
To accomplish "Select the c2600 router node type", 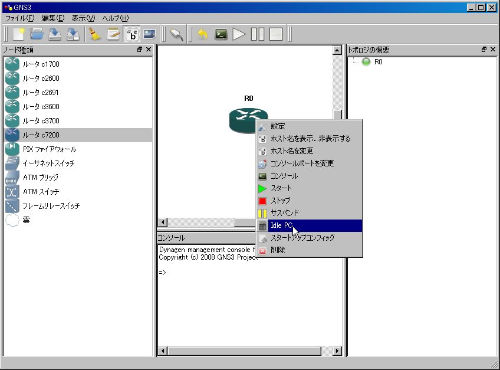I will click(x=78, y=78).
